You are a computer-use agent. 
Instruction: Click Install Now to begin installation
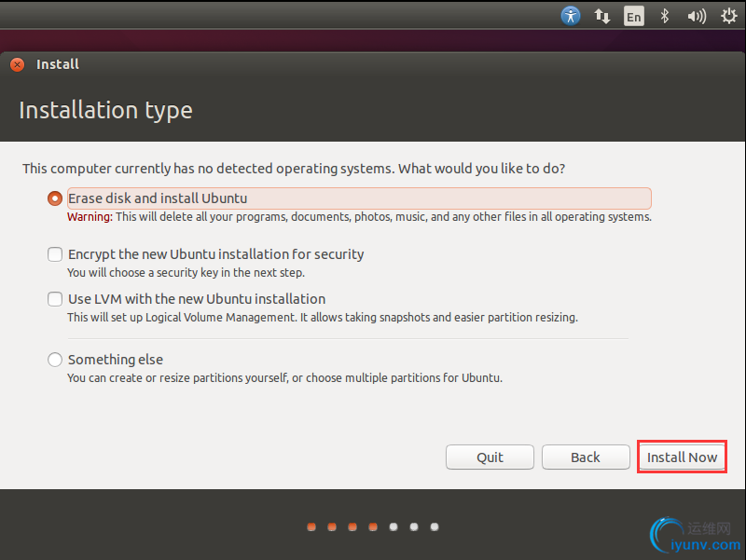(x=682, y=458)
